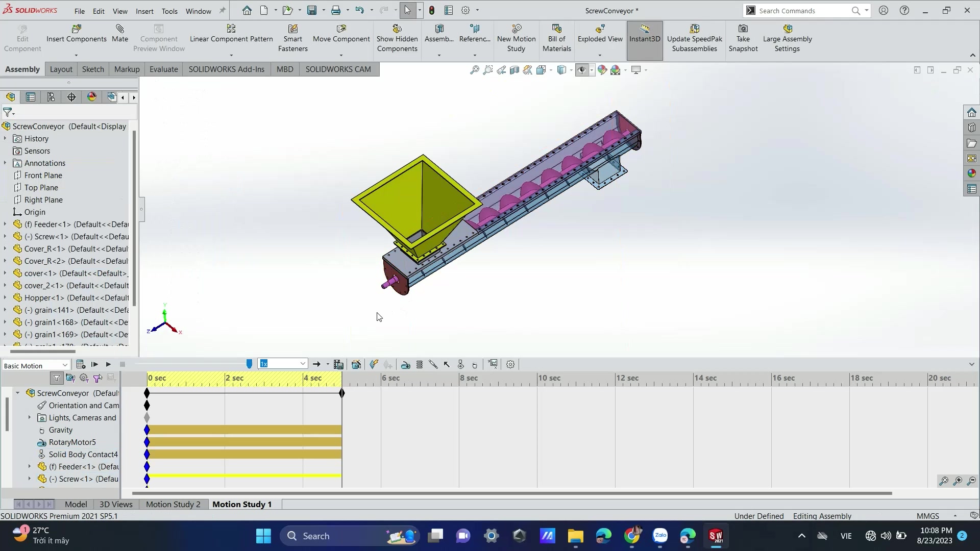The width and height of the screenshot is (980, 551).
Task: Play the motion study animation
Action: click(108, 364)
